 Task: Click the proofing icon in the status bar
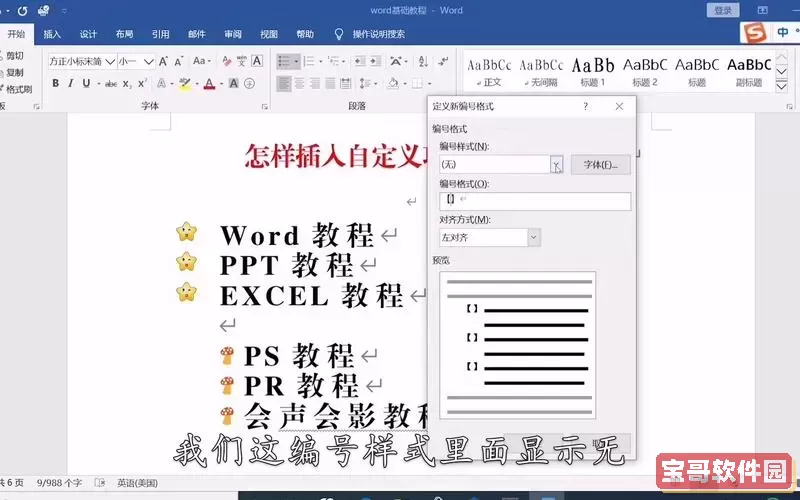99,483
